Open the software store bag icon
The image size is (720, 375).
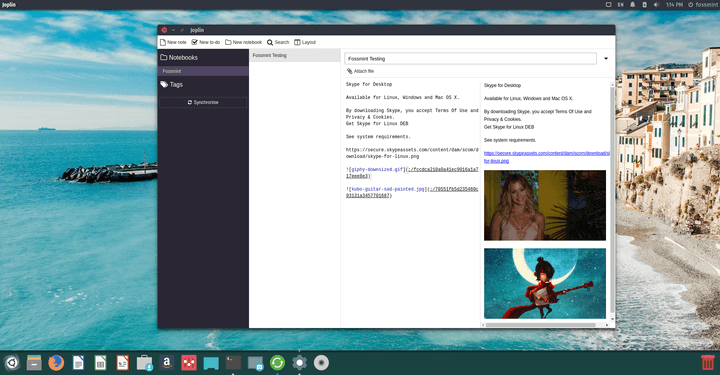point(145,363)
